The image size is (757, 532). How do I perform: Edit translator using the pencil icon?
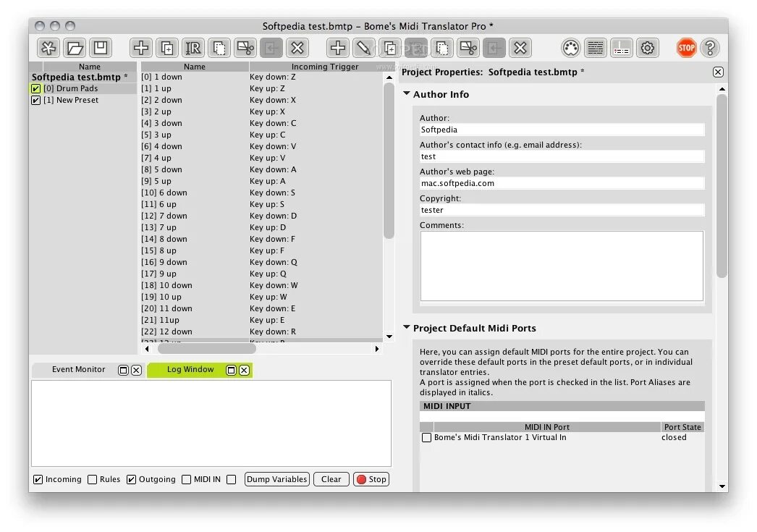point(363,48)
